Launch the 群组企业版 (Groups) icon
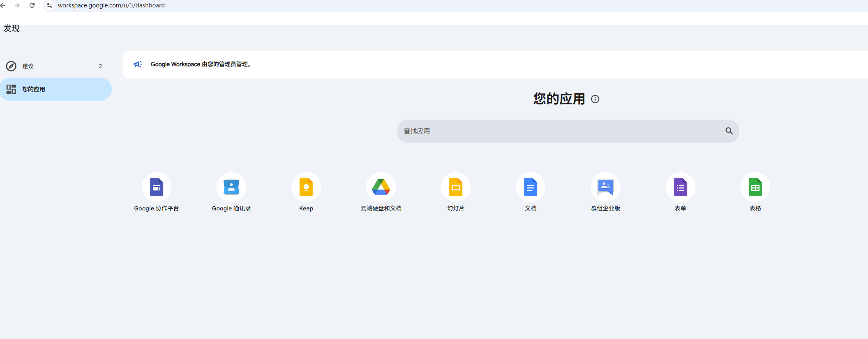Screen dimensions: 868x339 [605, 187]
